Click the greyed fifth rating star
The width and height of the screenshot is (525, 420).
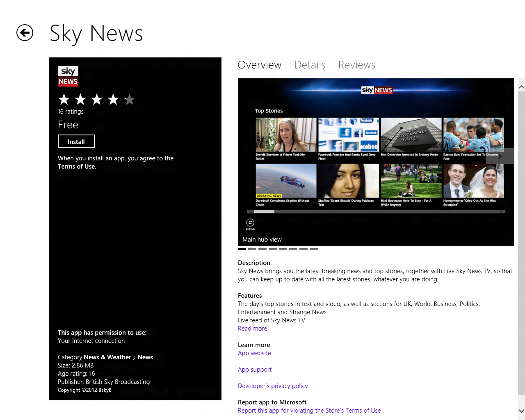coord(130,99)
